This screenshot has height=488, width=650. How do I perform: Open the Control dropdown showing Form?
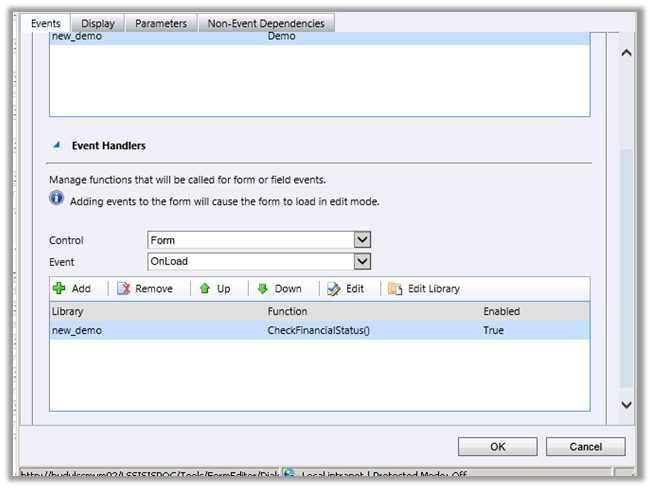(x=362, y=240)
